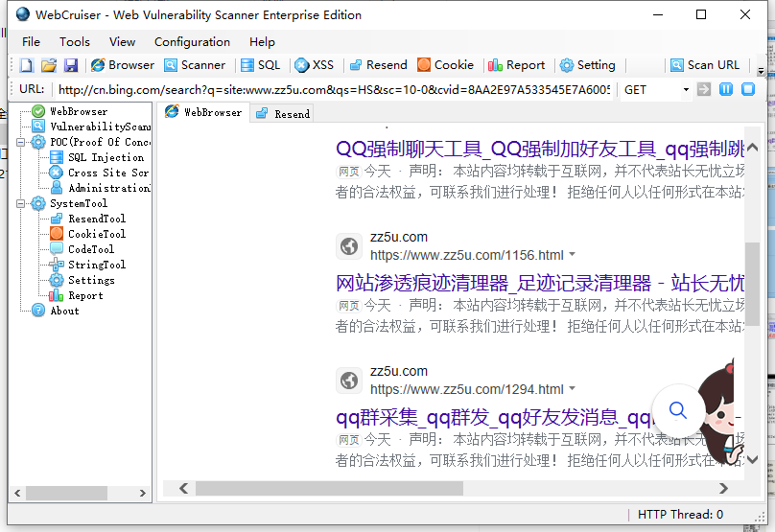The width and height of the screenshot is (775, 532).
Task: Click the zz5u.com/1294.html URL
Action: (466, 389)
